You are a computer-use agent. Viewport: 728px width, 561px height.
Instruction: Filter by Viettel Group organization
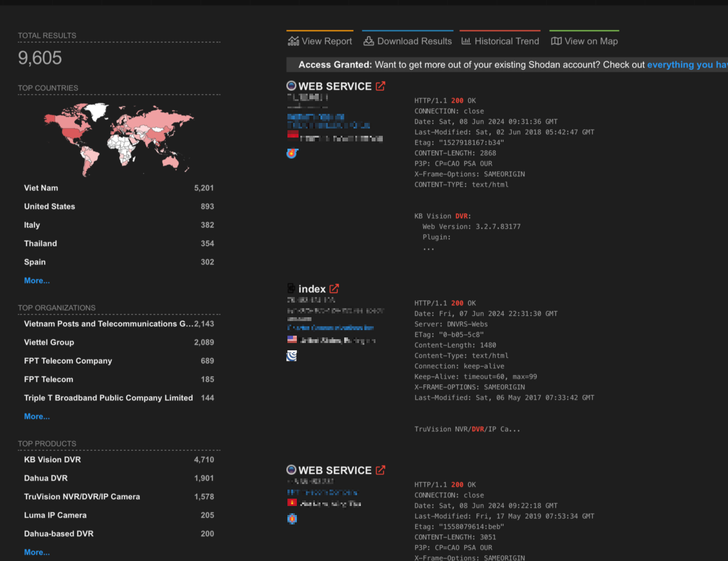click(x=119, y=342)
